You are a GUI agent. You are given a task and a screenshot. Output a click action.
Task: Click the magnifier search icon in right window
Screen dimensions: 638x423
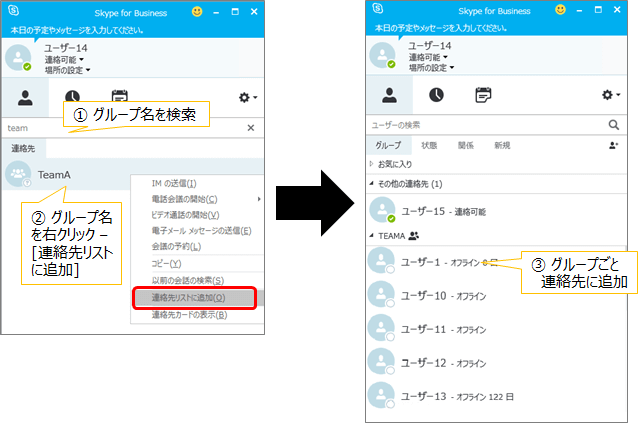[614, 125]
